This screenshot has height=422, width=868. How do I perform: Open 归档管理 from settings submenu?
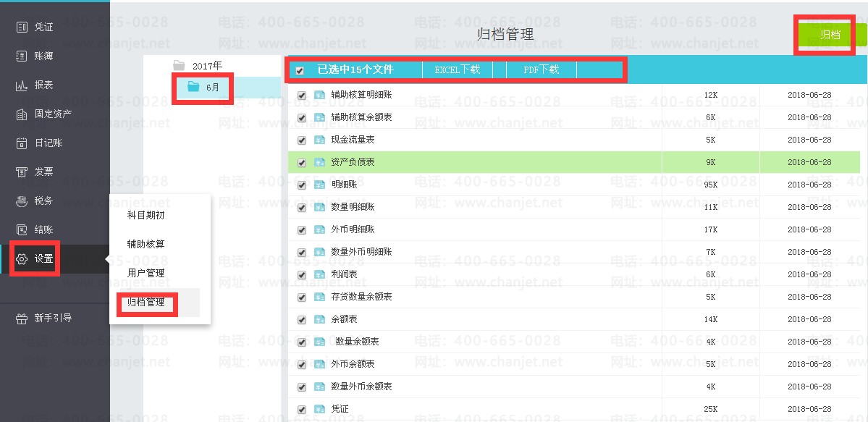[146, 303]
